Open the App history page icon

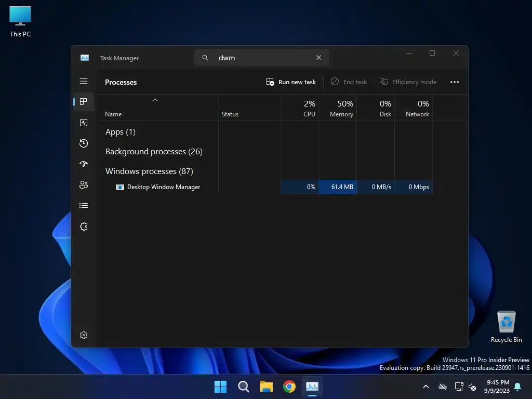[x=84, y=143]
